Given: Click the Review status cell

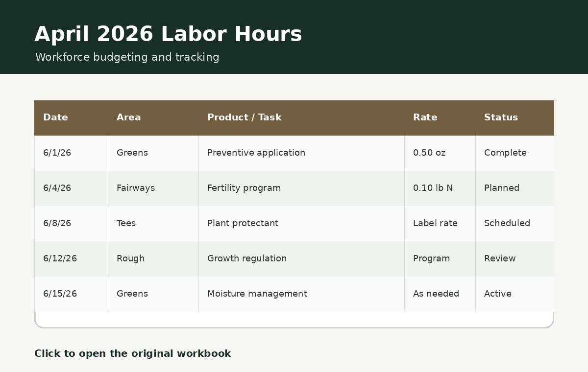Looking at the screenshot, I should pos(514,258).
